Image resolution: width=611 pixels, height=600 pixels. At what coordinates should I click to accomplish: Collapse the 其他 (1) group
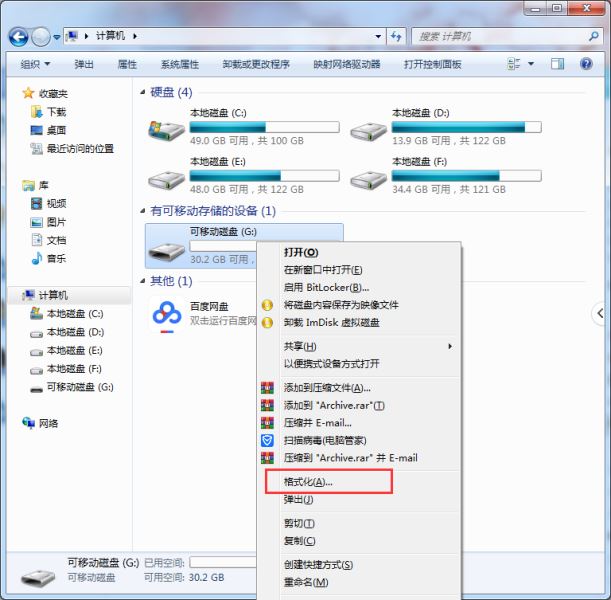click(x=143, y=281)
